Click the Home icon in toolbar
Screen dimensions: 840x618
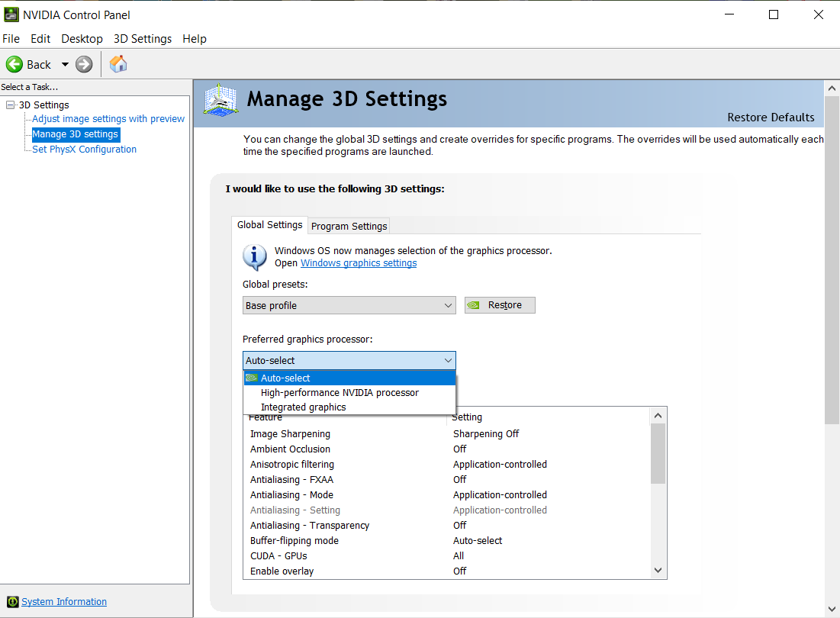point(118,64)
